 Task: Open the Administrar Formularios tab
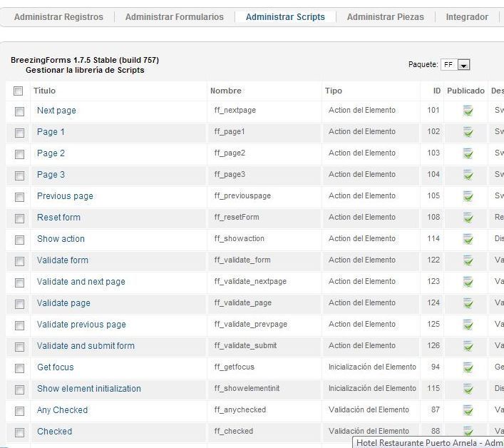click(174, 16)
